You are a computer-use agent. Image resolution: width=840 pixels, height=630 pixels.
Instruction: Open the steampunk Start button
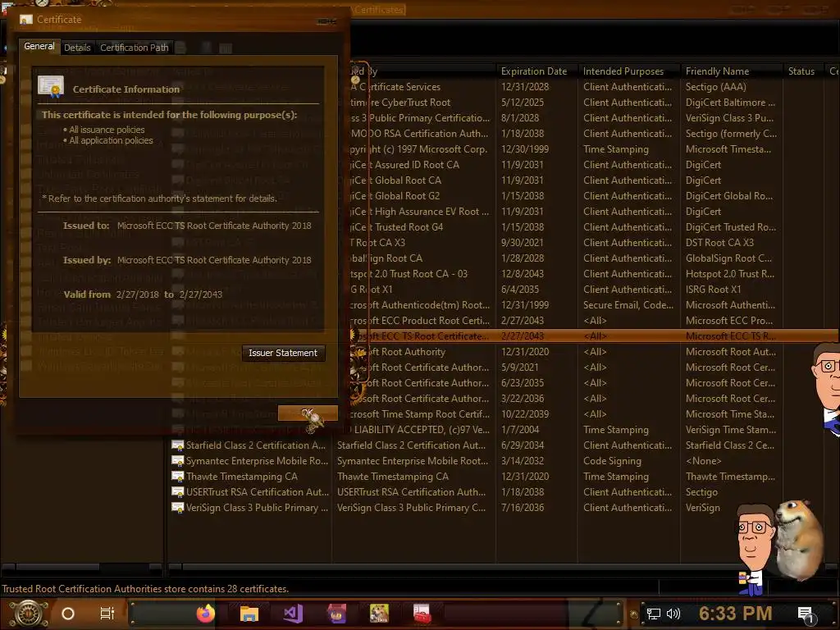coord(29,614)
